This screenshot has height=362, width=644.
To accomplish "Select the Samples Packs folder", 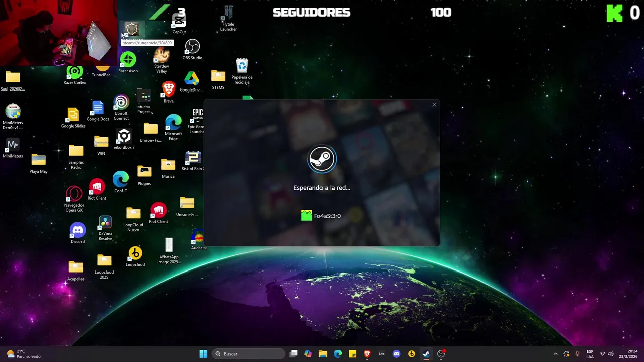I will 76,157.
